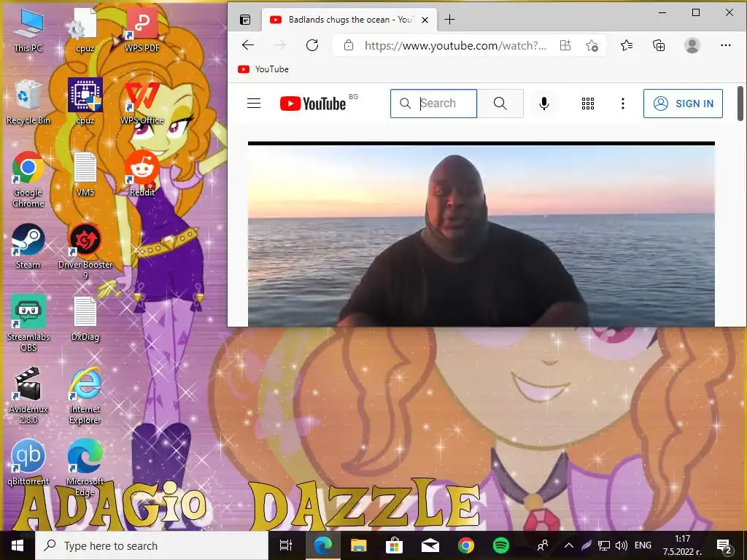Add this page to favorites
747x560 pixels.
592,46
